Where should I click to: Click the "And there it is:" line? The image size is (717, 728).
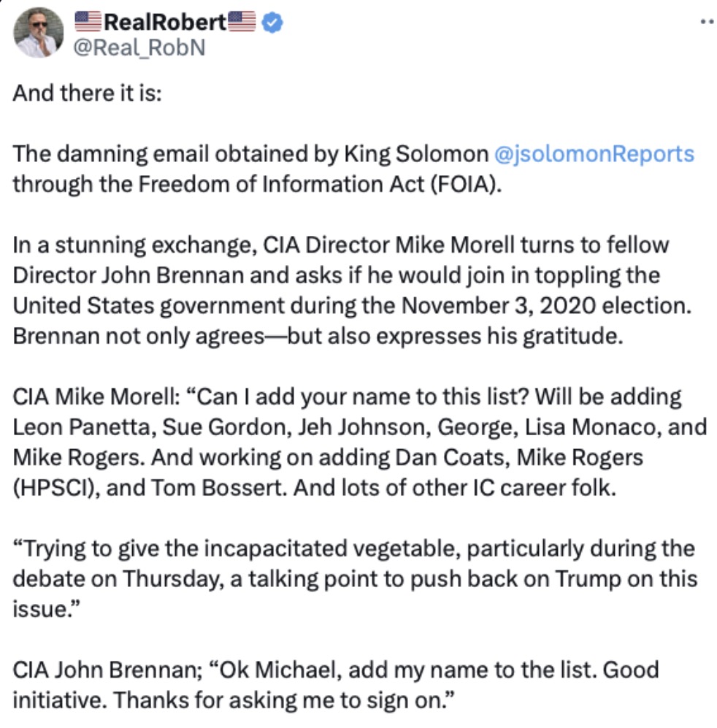point(87,94)
